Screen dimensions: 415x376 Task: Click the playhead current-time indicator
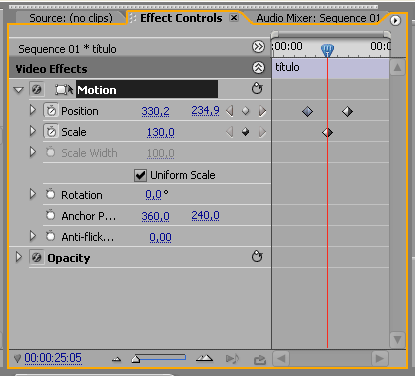pyautogui.click(x=327, y=50)
